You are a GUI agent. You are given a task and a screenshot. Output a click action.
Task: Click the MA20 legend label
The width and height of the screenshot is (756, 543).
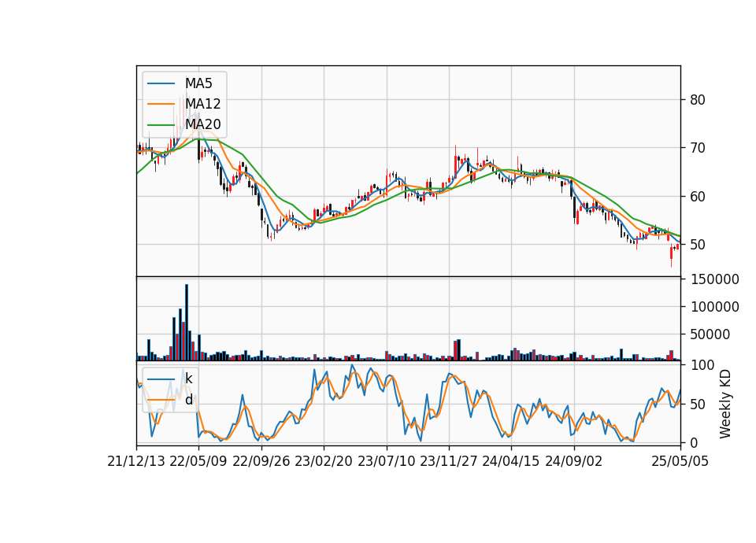point(202,124)
